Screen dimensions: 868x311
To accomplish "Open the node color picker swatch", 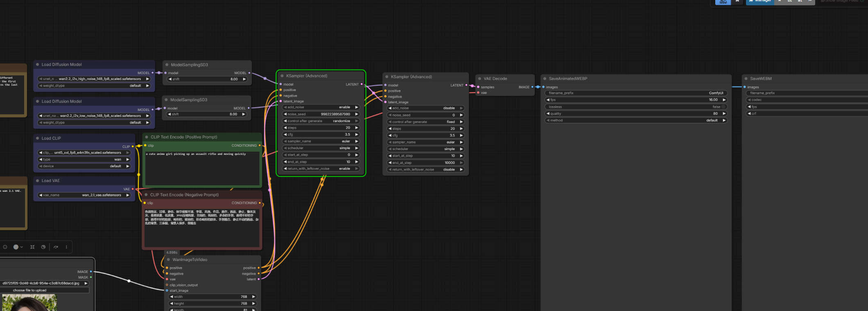I will pos(18,247).
